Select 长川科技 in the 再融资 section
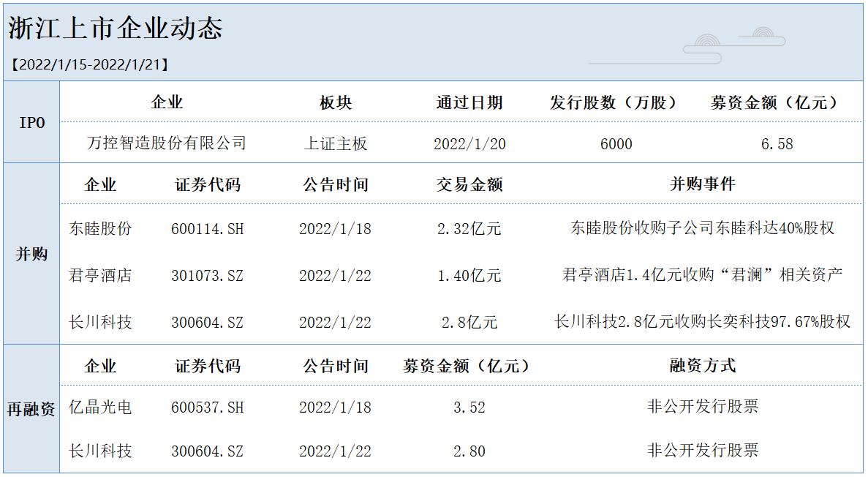 click(100, 451)
